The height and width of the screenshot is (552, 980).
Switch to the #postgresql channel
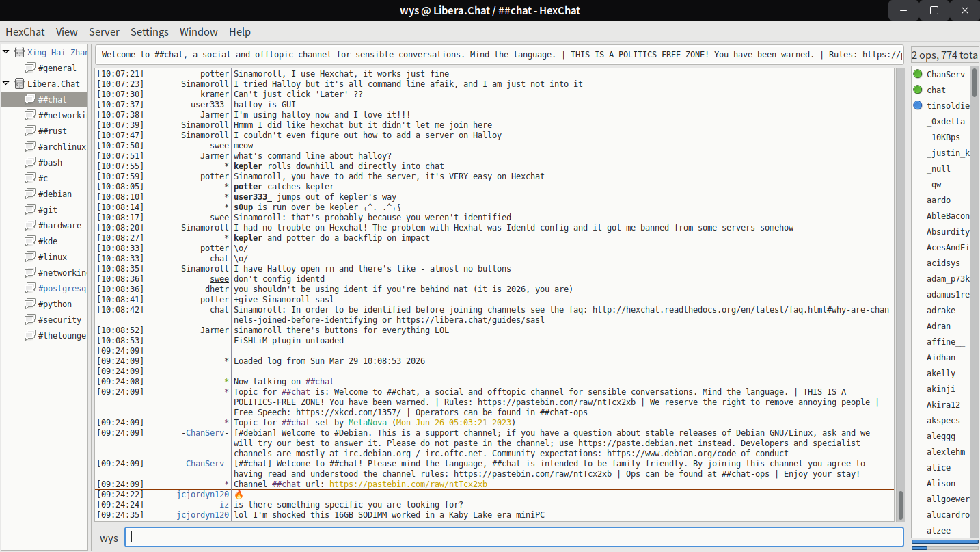[62, 289]
